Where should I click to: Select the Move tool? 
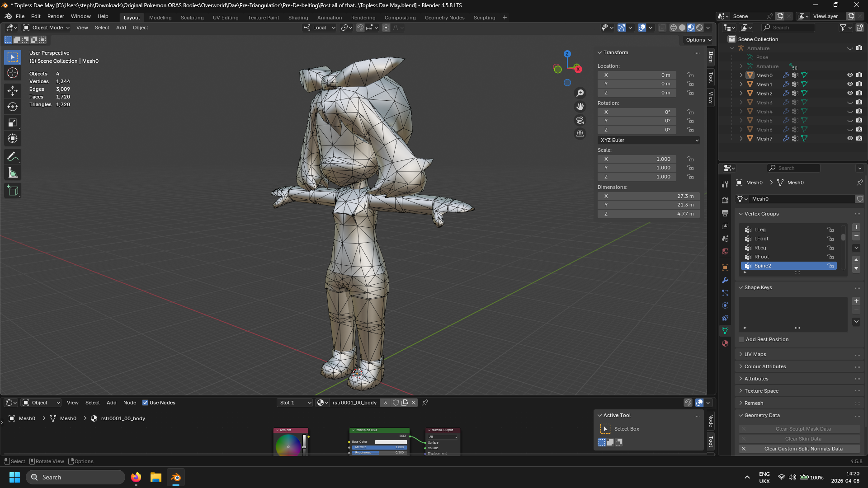[13, 91]
